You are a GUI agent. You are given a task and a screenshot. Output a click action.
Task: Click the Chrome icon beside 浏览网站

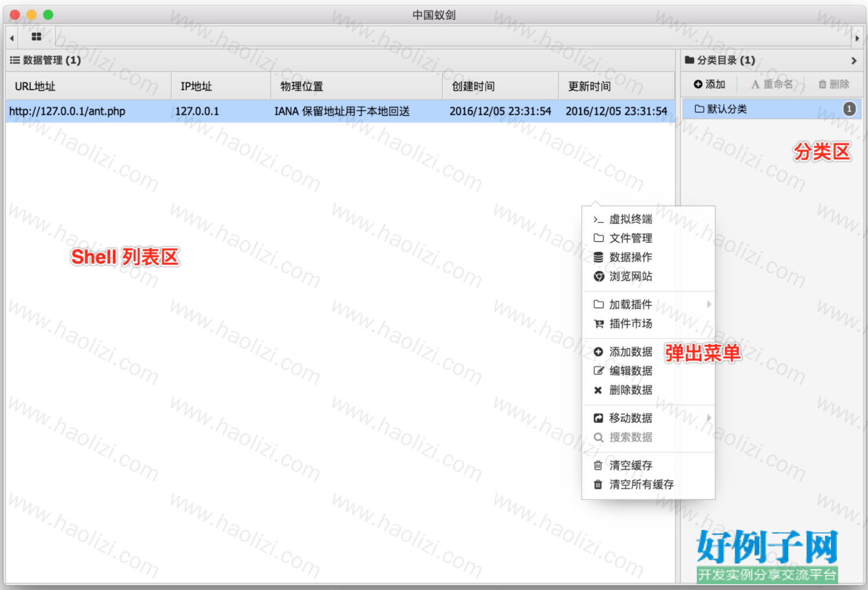(x=599, y=276)
